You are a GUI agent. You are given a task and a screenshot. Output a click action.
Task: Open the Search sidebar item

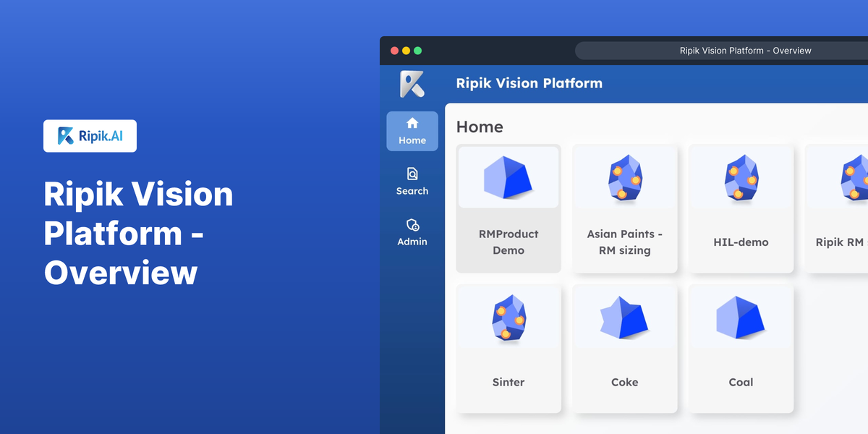click(412, 182)
